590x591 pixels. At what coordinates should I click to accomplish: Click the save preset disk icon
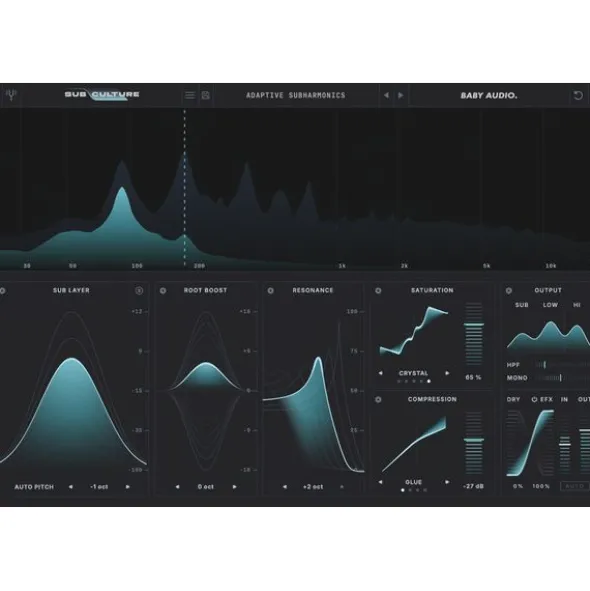click(x=205, y=95)
